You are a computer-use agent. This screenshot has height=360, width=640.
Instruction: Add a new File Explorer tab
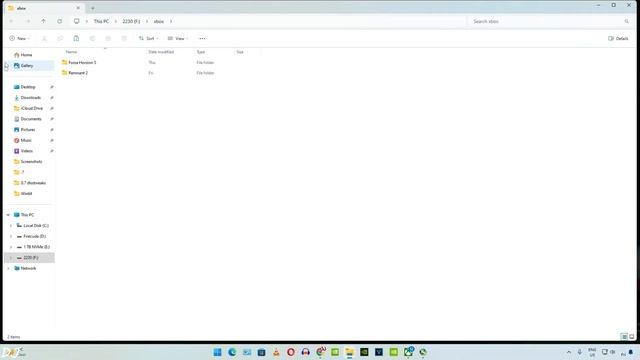pos(93,8)
